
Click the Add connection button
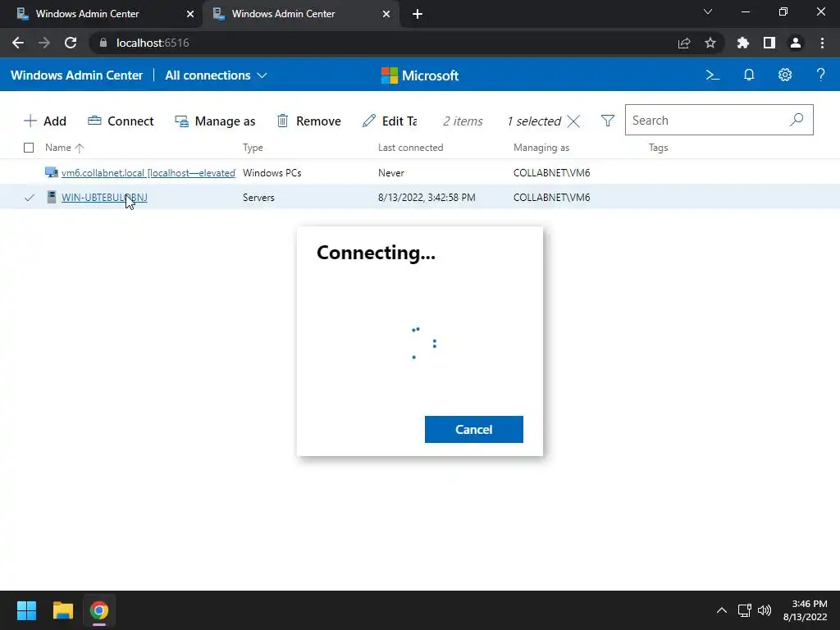pyautogui.click(x=45, y=121)
